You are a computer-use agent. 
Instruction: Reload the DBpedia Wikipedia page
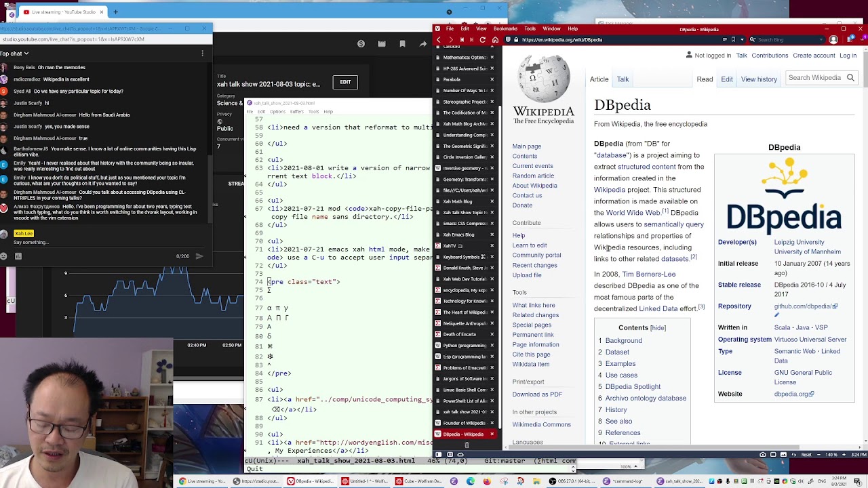[x=482, y=39]
